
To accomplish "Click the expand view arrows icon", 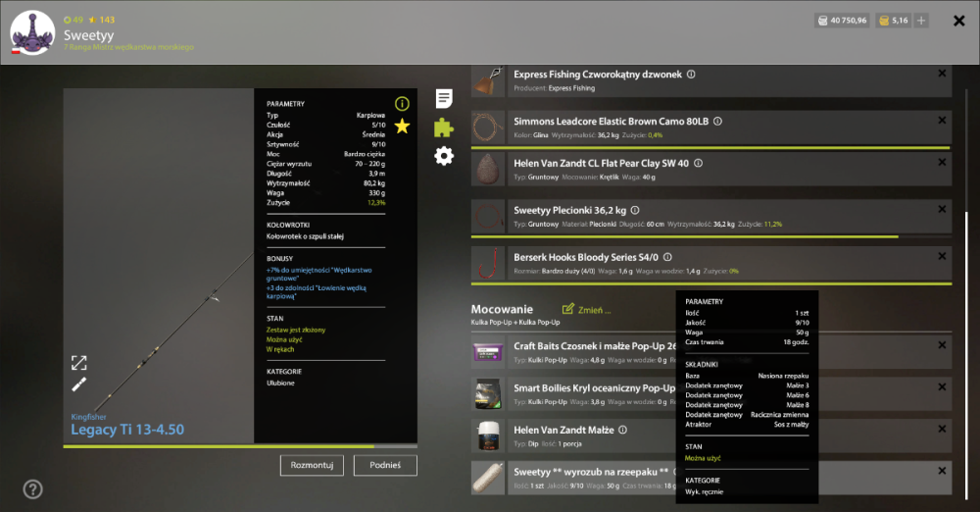I will coord(78,362).
